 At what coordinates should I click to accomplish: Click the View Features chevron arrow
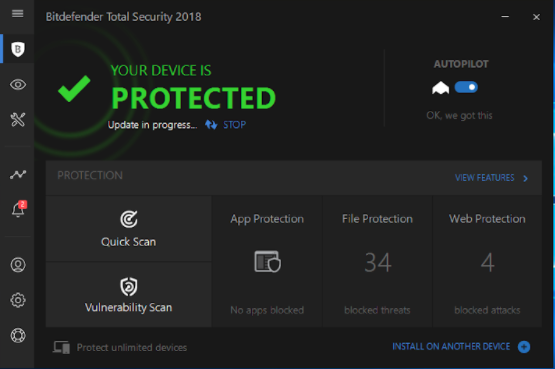click(526, 178)
